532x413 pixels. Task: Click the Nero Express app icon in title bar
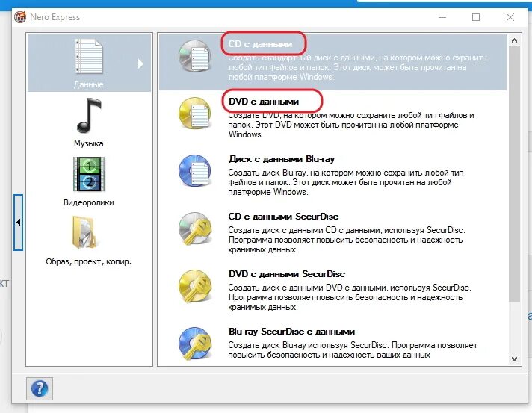click(20, 17)
